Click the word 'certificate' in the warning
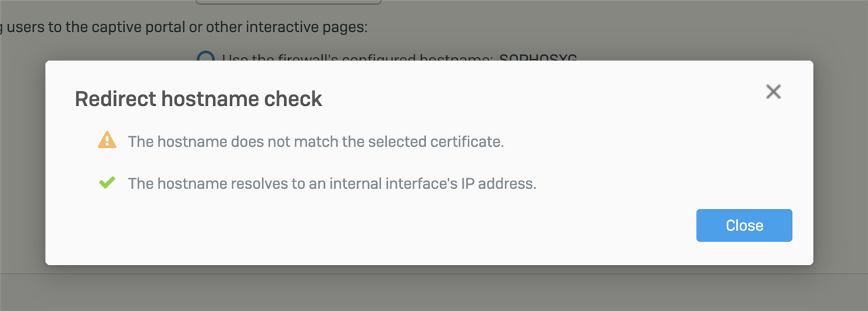 pyautogui.click(x=467, y=142)
